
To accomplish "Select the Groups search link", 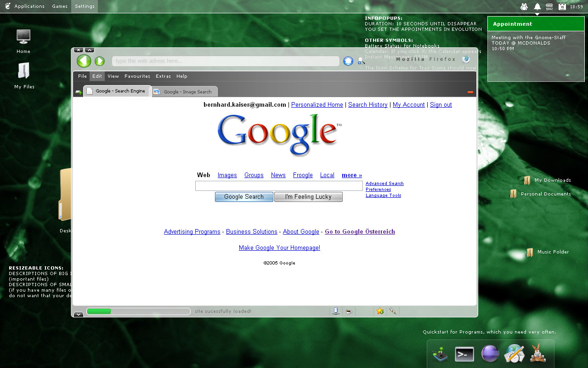I will pyautogui.click(x=254, y=175).
